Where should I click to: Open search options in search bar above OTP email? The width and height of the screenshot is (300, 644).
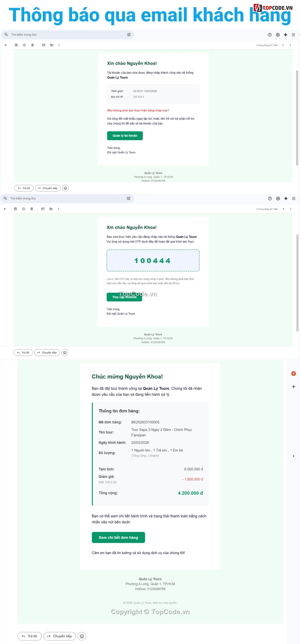[129, 198]
